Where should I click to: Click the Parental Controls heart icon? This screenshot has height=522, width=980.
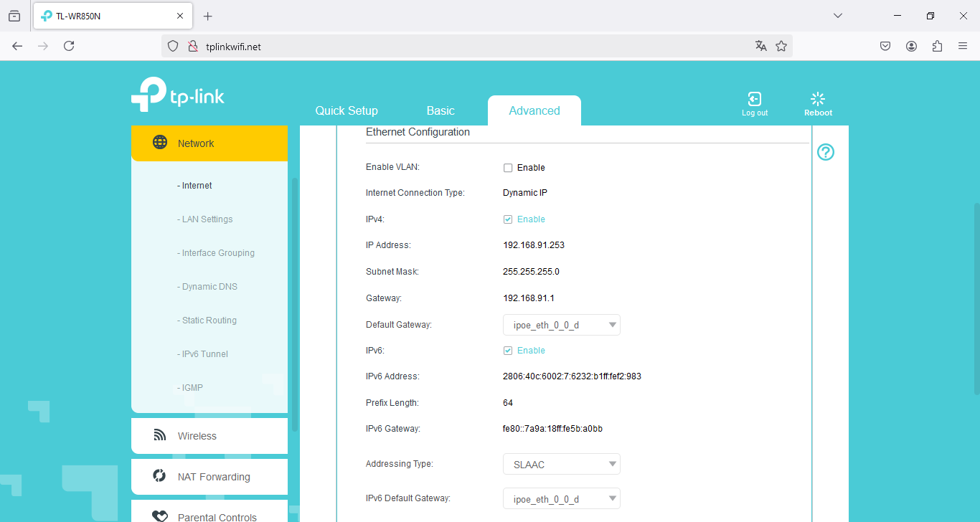tap(160, 516)
